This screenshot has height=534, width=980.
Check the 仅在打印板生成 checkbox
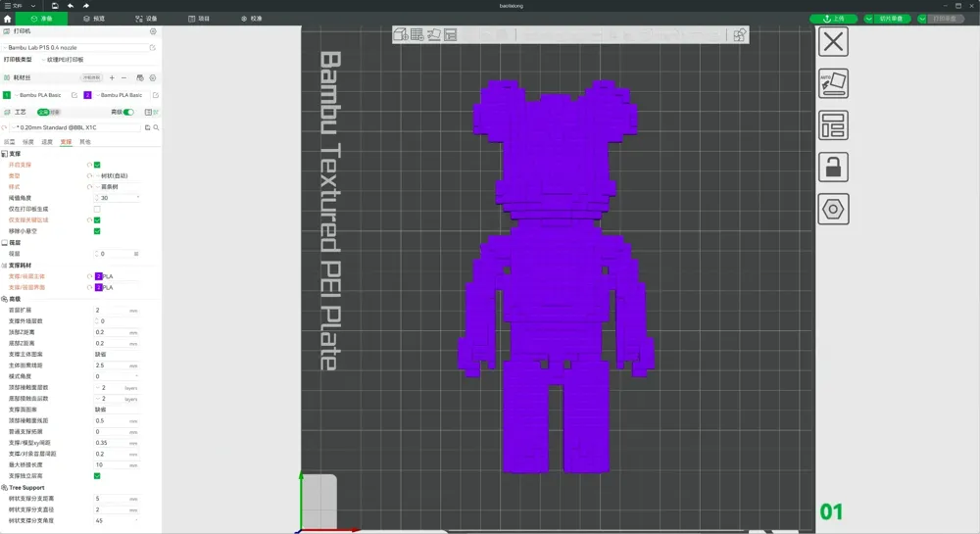[97, 210]
